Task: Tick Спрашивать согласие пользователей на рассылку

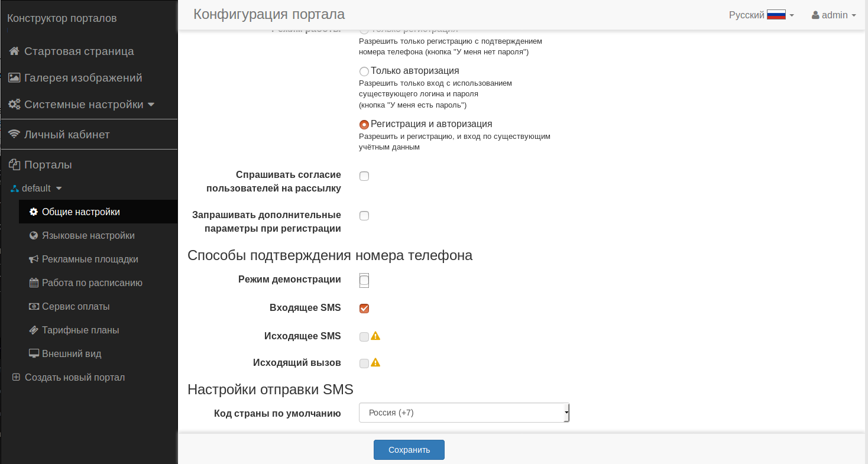Action: tap(364, 176)
